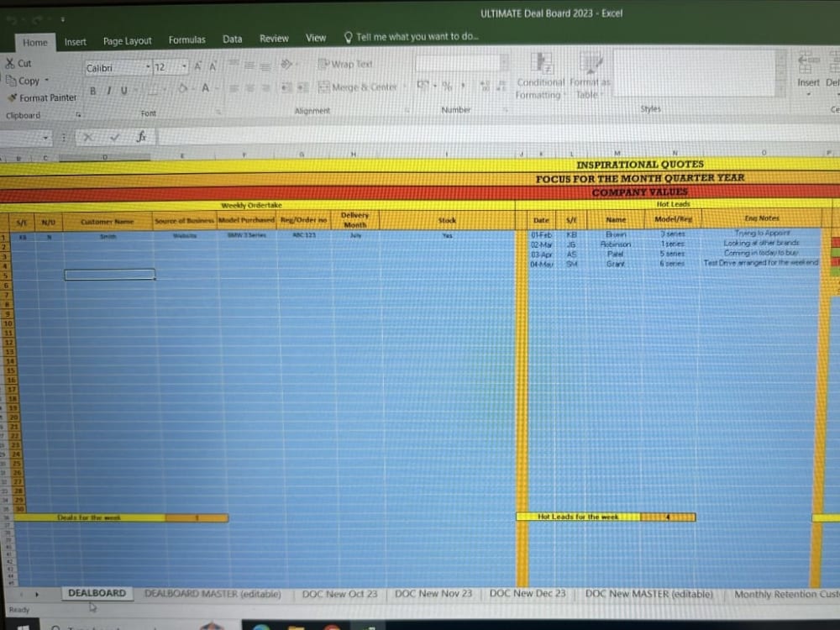This screenshot has width=840, height=630.
Task: Increase the cell indent
Action: click(x=302, y=87)
